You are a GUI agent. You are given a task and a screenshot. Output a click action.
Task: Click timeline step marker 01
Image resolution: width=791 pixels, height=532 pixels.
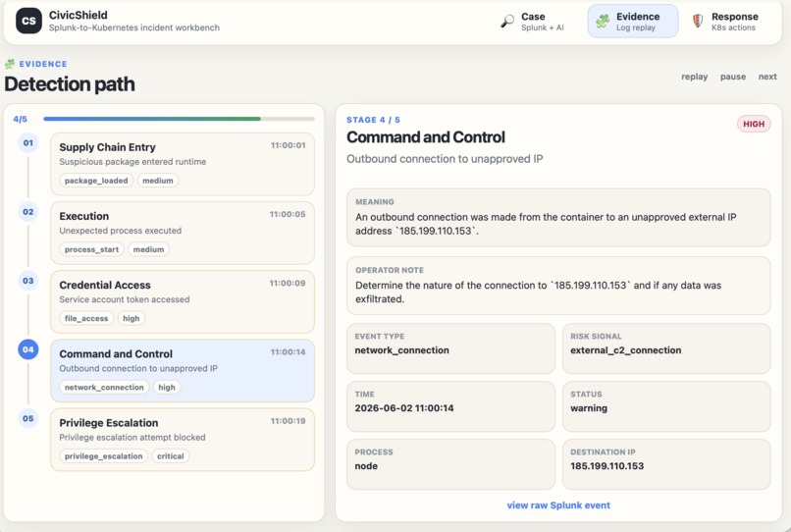(28, 143)
